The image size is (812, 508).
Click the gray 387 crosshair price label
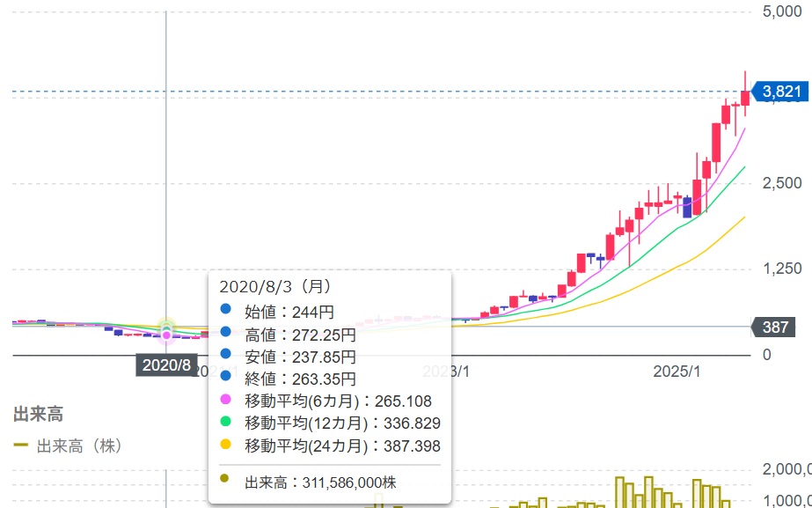point(774,327)
